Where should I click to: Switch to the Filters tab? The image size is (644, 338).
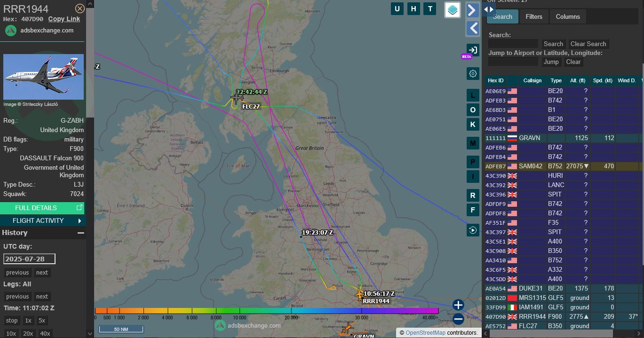click(x=533, y=16)
